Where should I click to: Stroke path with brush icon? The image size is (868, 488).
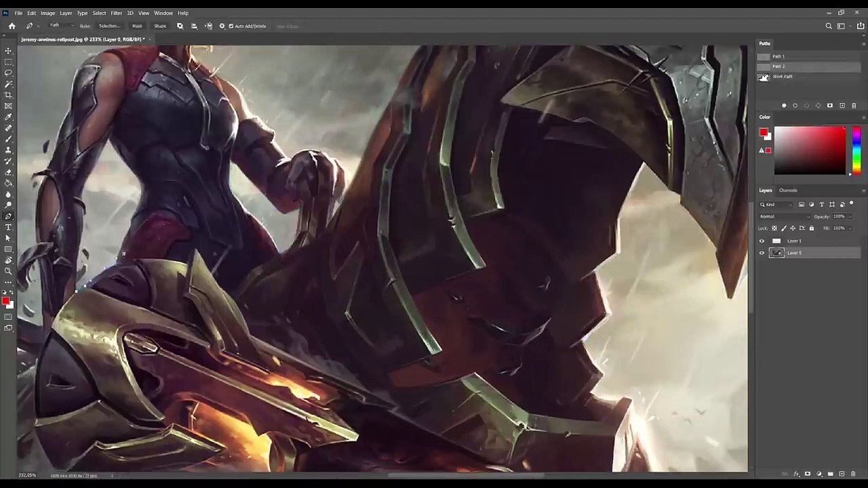(x=795, y=106)
